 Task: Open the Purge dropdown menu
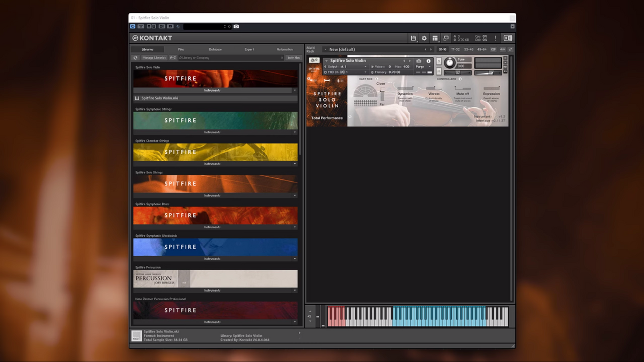click(422, 67)
